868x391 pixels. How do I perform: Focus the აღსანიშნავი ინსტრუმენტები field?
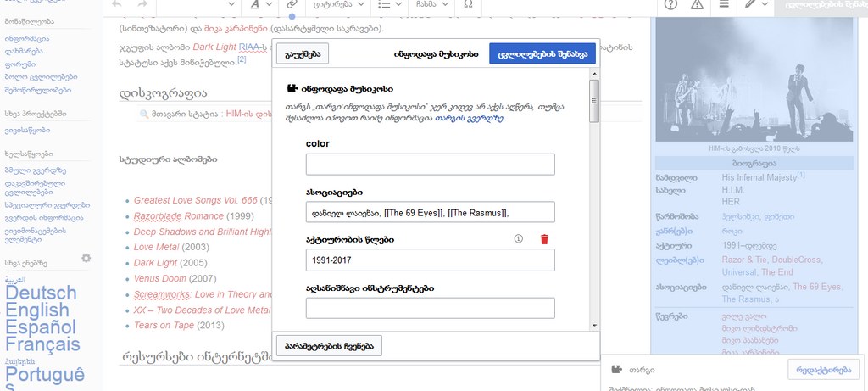pos(430,308)
